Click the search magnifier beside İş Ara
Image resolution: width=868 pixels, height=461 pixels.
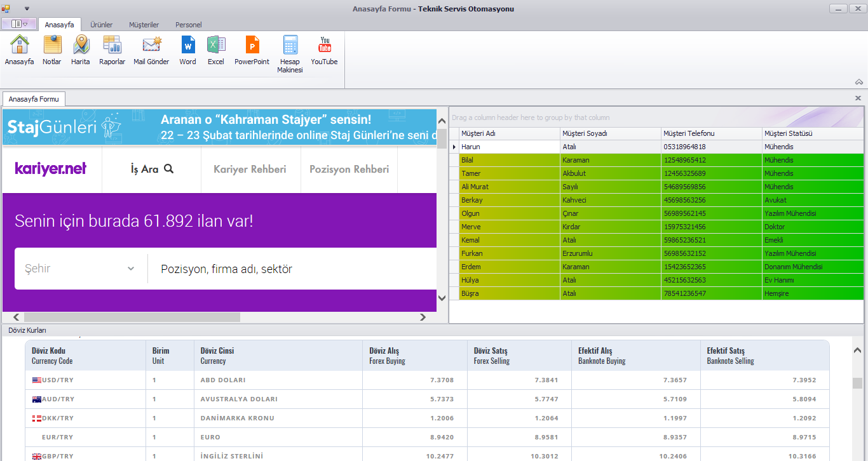[168, 169]
